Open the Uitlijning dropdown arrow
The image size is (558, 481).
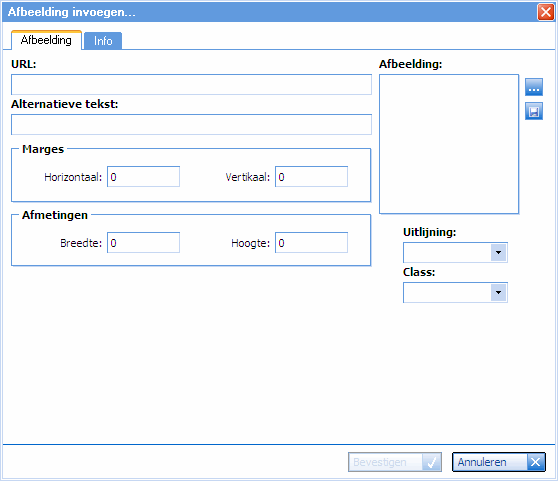(x=498, y=253)
